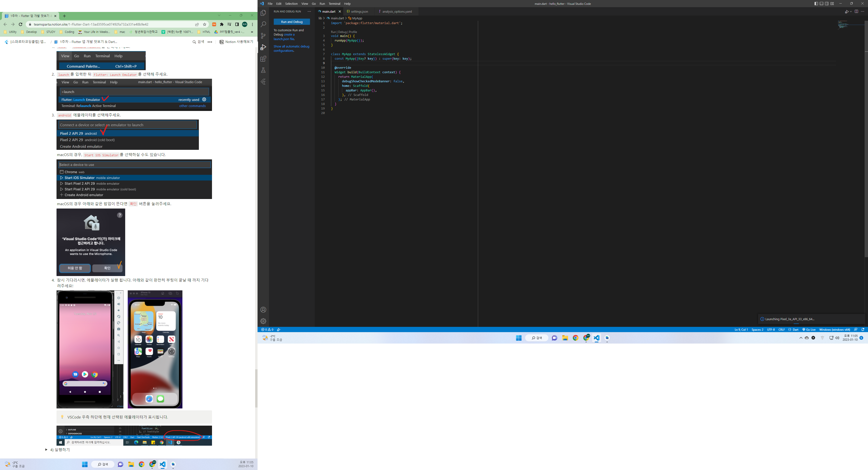Image resolution: width=868 pixels, height=470 pixels.
Task: Click the feedback icon in VS Code status bar
Action: [856, 330]
